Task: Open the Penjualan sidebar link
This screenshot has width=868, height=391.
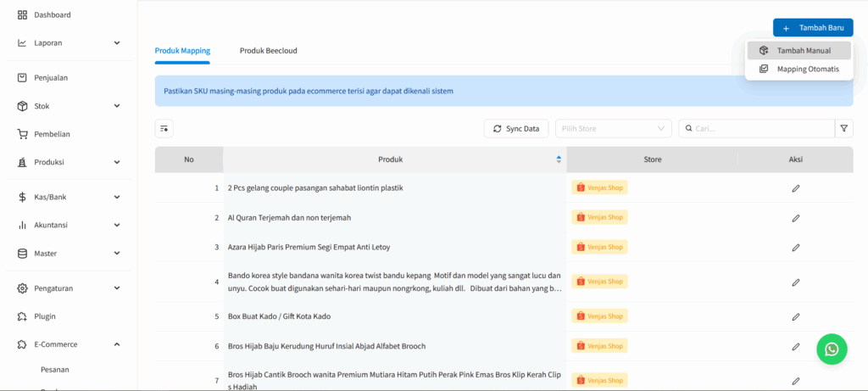Action: coord(51,78)
